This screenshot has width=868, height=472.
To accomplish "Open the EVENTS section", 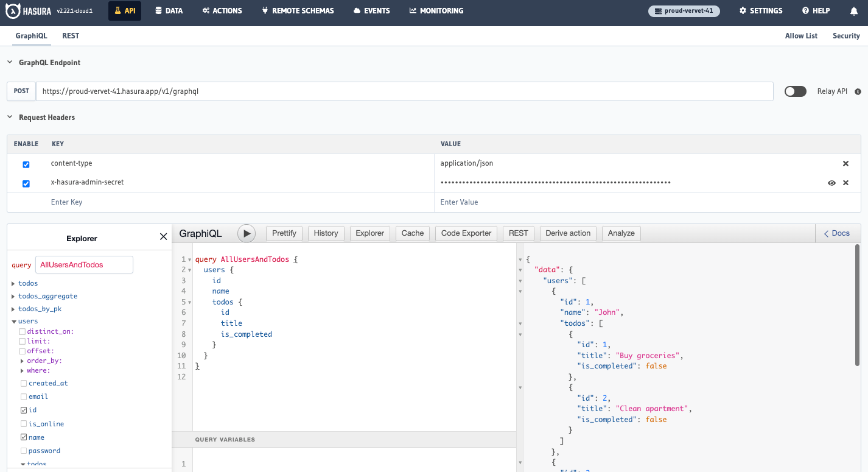I will pos(371,10).
